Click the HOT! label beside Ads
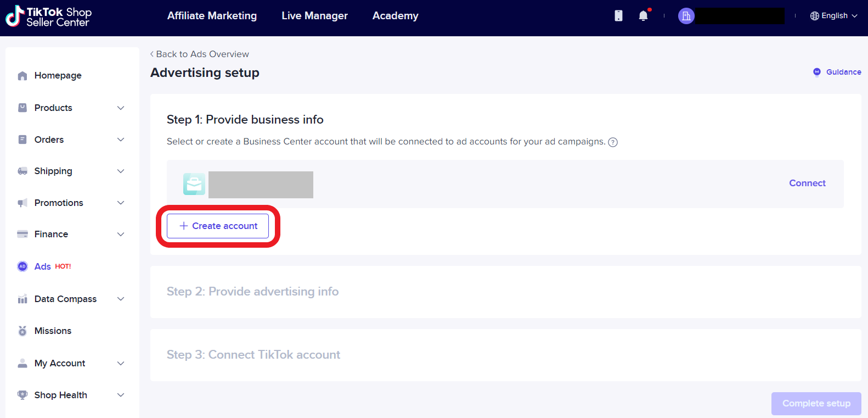 click(x=63, y=266)
